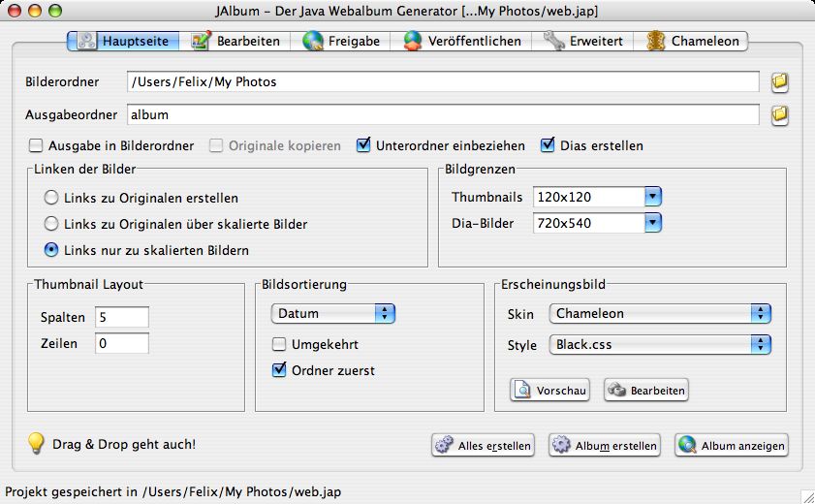The image size is (815, 504).
Task: Click the green zoom window button
Action: coord(54,11)
